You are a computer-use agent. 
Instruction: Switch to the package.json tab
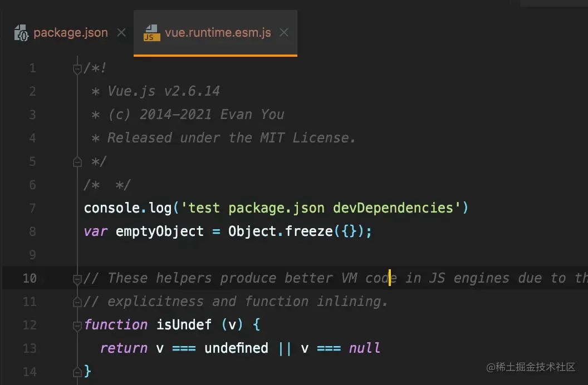click(x=70, y=33)
